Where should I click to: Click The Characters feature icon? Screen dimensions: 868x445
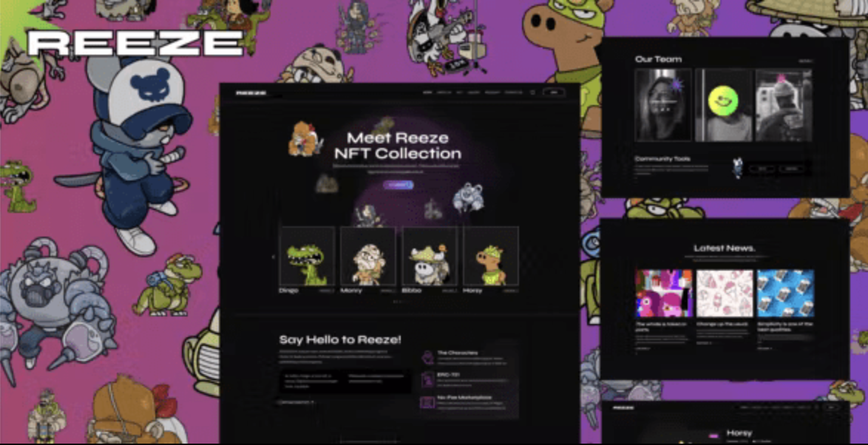coord(427,358)
